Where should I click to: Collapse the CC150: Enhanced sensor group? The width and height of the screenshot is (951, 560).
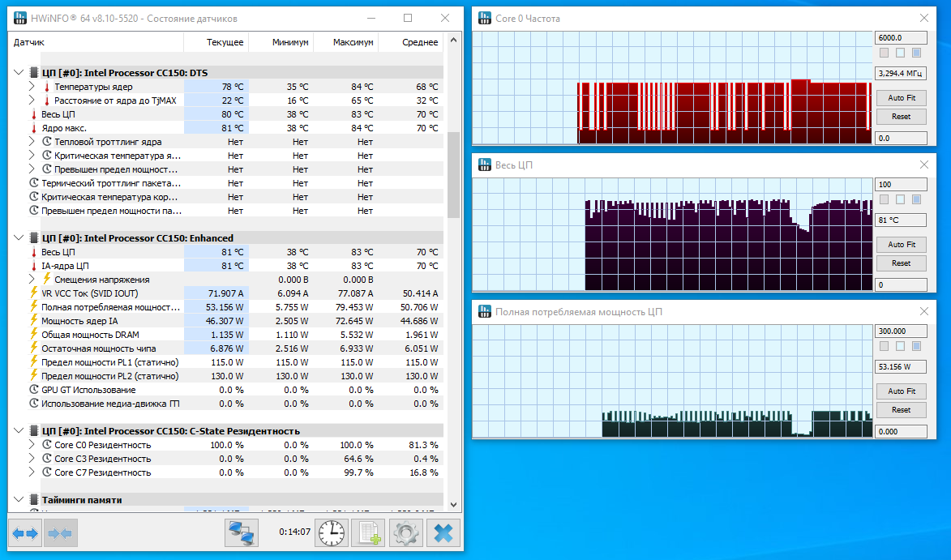tap(19, 238)
